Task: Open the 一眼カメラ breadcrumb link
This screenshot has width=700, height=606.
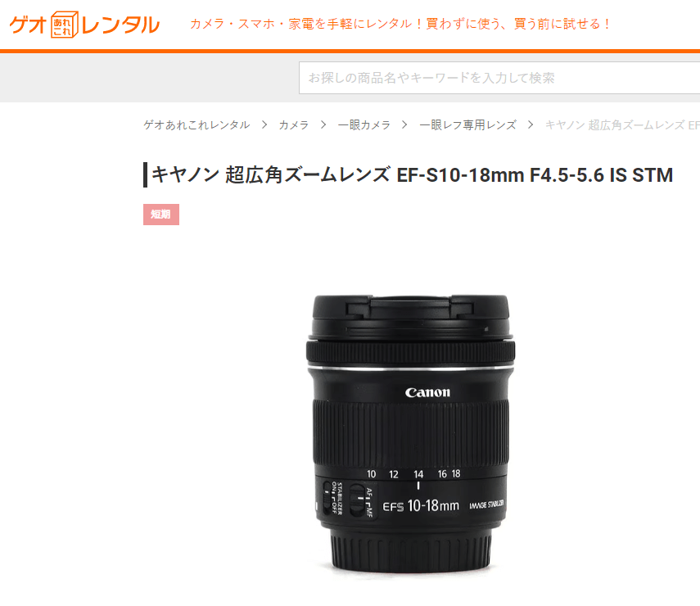Action: [x=364, y=125]
